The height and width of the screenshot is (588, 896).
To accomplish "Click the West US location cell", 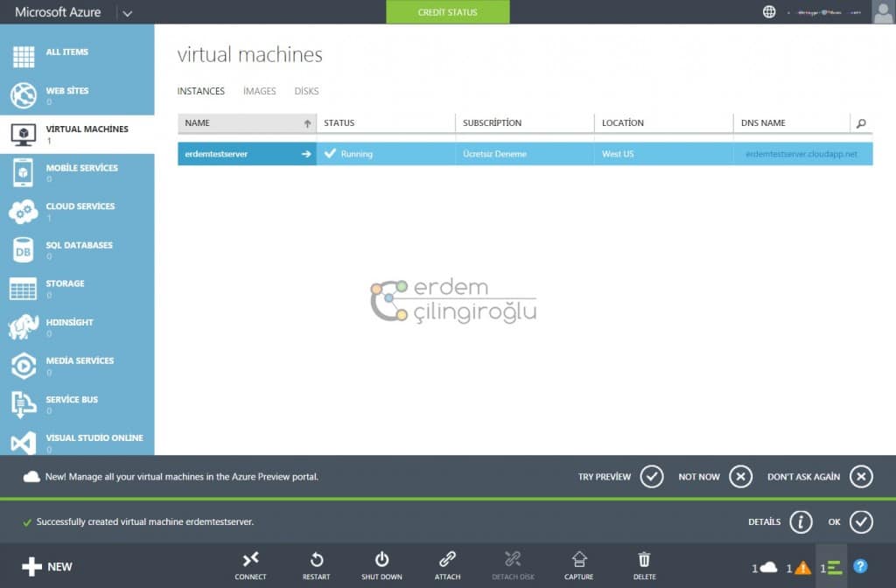I will pyautogui.click(x=663, y=154).
